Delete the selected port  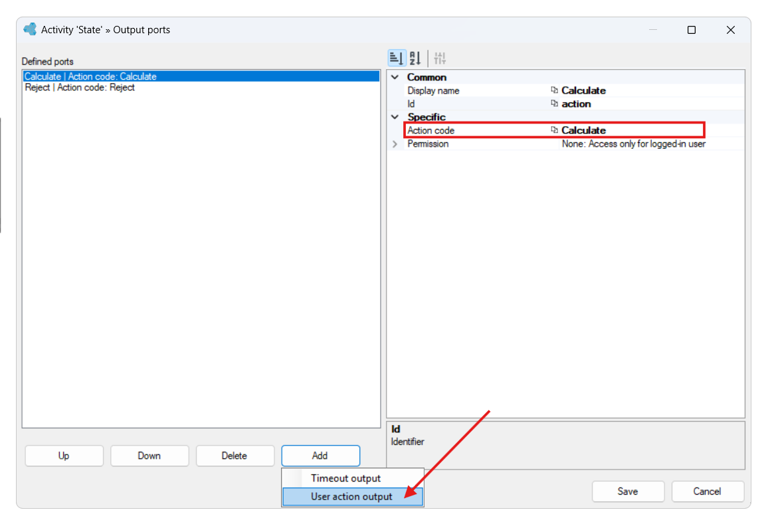click(235, 456)
